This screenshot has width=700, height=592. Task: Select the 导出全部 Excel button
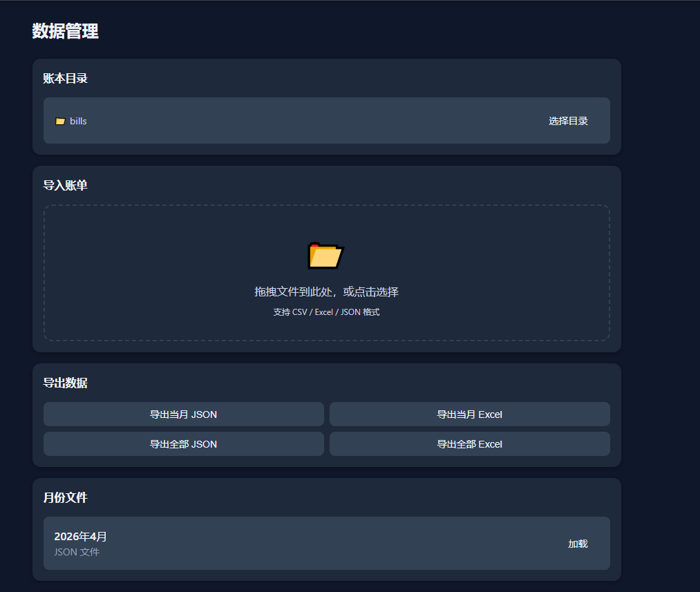coord(469,444)
